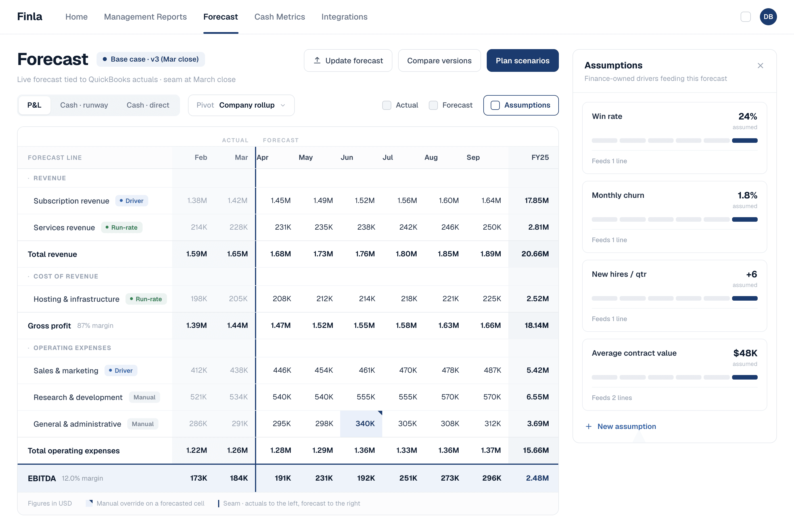This screenshot has height=532, width=794.
Task: Adjust the Win rate assumption slider
Action: [674, 141]
